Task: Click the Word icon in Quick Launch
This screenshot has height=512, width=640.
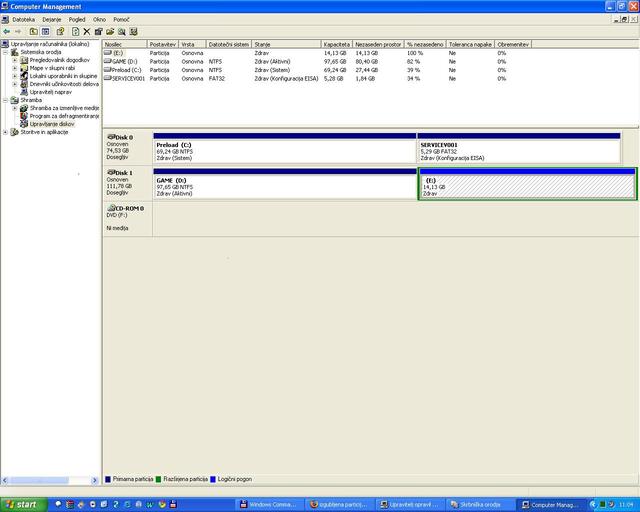Action: (150, 505)
